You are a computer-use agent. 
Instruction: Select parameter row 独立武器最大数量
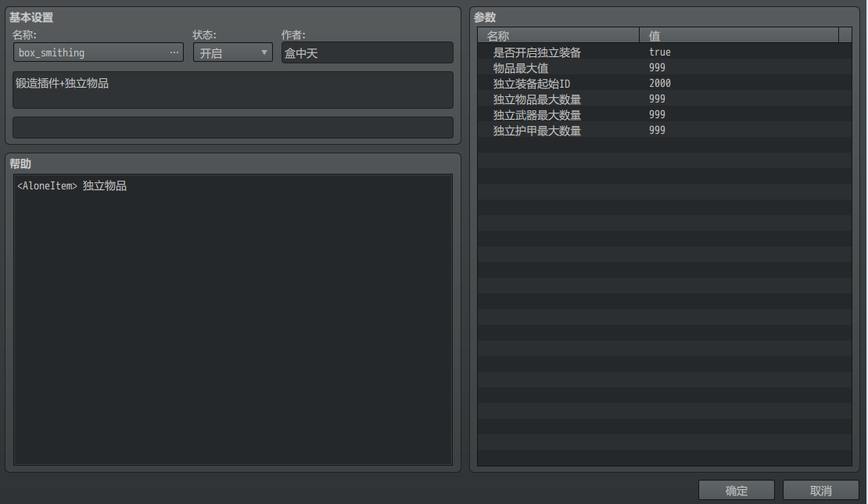coord(664,114)
